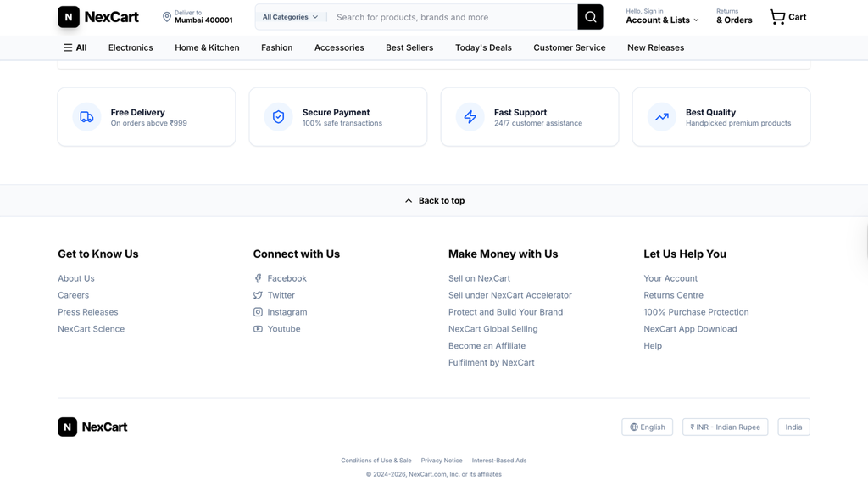The image size is (868, 486).
Task: Click the search magnifier button
Action: tap(590, 17)
